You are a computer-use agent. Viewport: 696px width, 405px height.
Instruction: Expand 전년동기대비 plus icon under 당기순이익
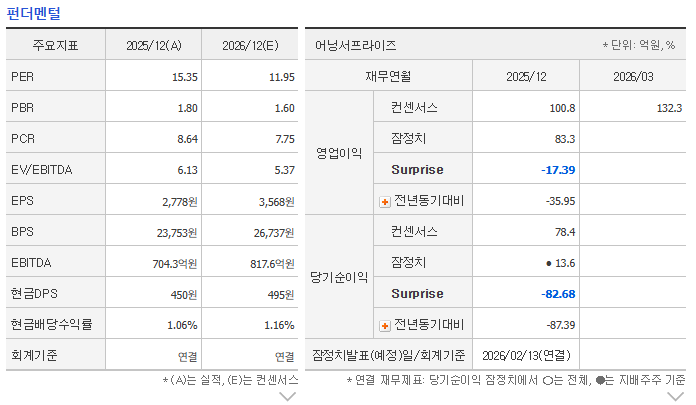pos(384,326)
